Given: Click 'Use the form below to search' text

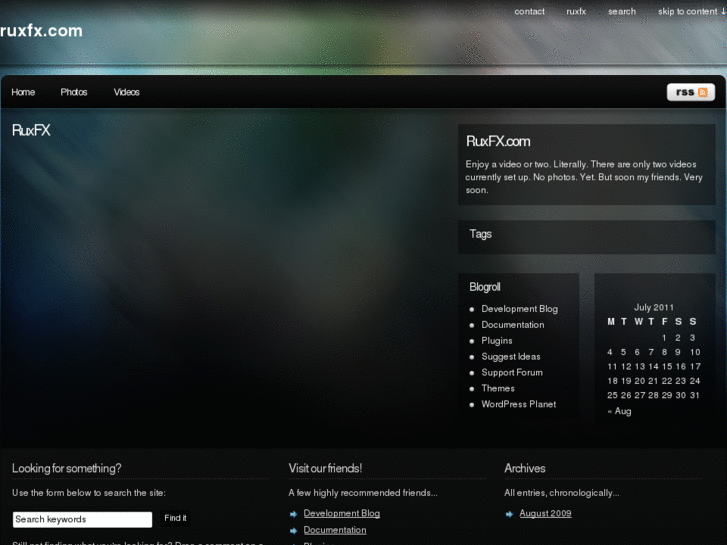Looking at the screenshot, I should 89,493.
